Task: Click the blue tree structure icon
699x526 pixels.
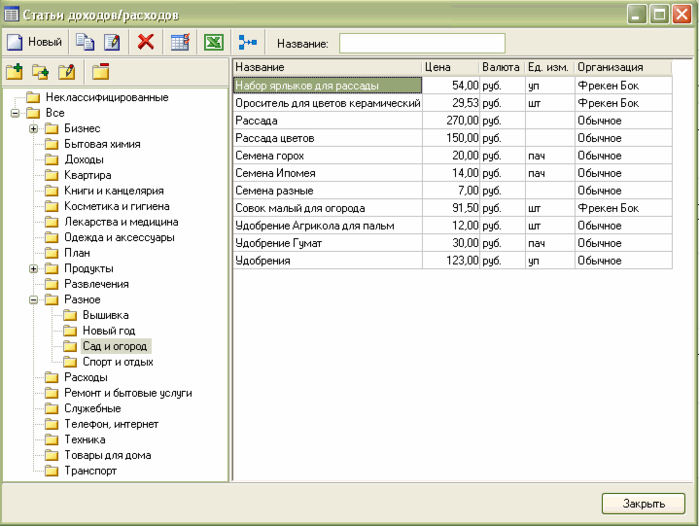Action: 247,43
